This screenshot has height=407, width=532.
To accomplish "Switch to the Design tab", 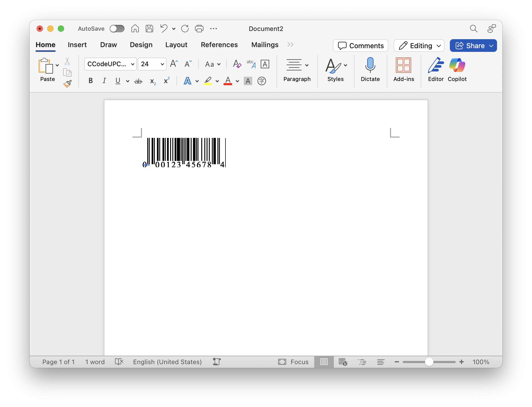I will (x=141, y=45).
